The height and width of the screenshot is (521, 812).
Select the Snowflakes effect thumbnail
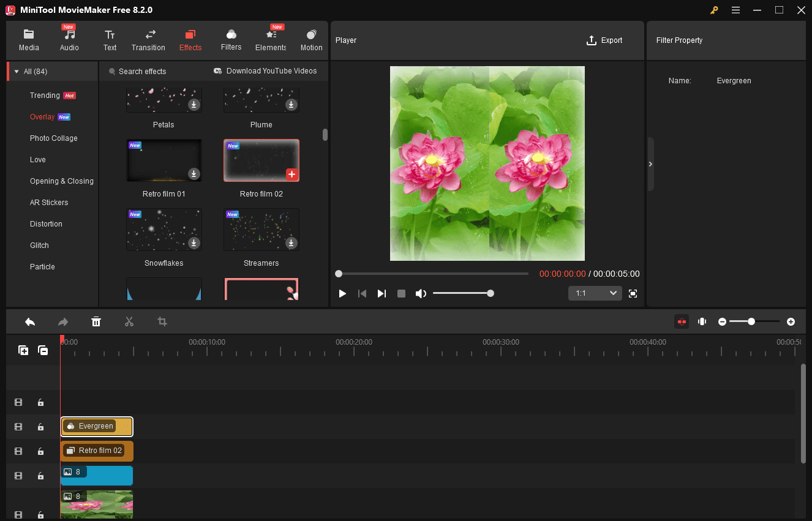[164, 230]
